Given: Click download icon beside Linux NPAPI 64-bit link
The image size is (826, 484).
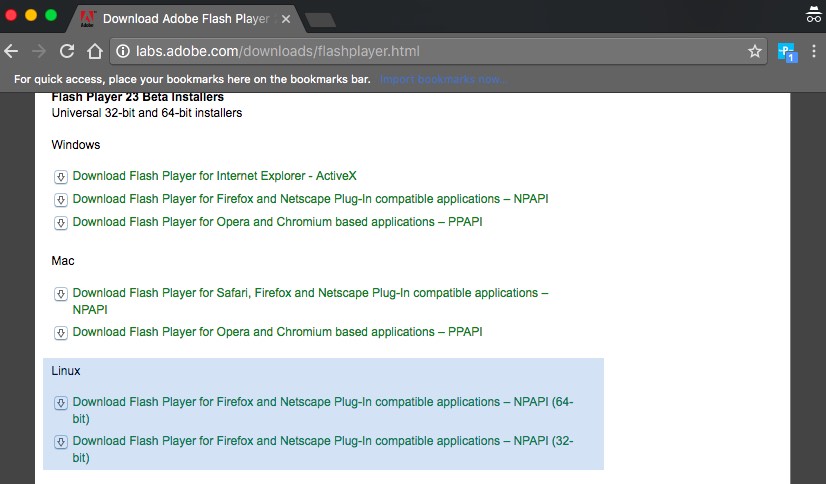Looking at the screenshot, I should pyautogui.click(x=60, y=403).
